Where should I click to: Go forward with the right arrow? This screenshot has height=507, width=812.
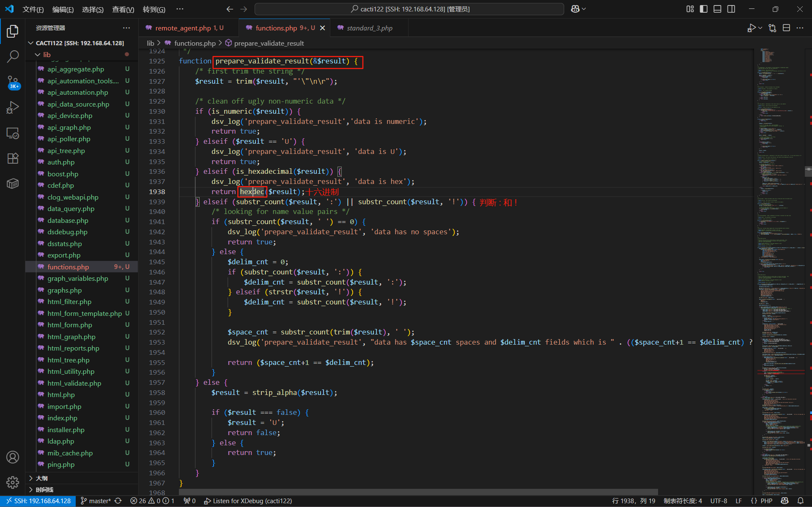coord(244,9)
